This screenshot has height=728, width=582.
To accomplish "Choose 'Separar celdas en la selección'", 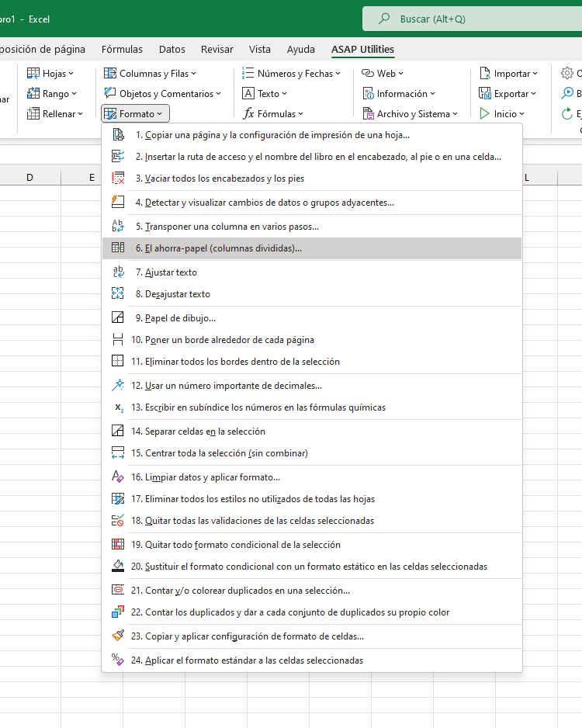I will [x=312, y=432].
